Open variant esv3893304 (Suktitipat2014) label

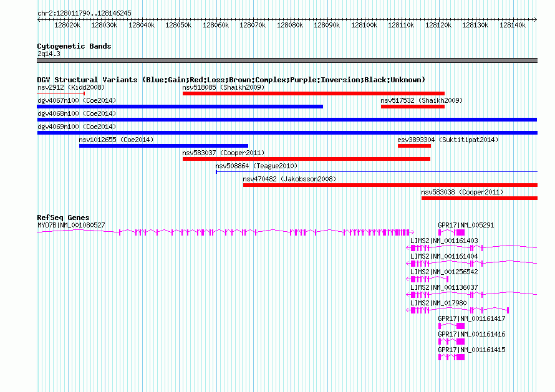click(x=448, y=140)
